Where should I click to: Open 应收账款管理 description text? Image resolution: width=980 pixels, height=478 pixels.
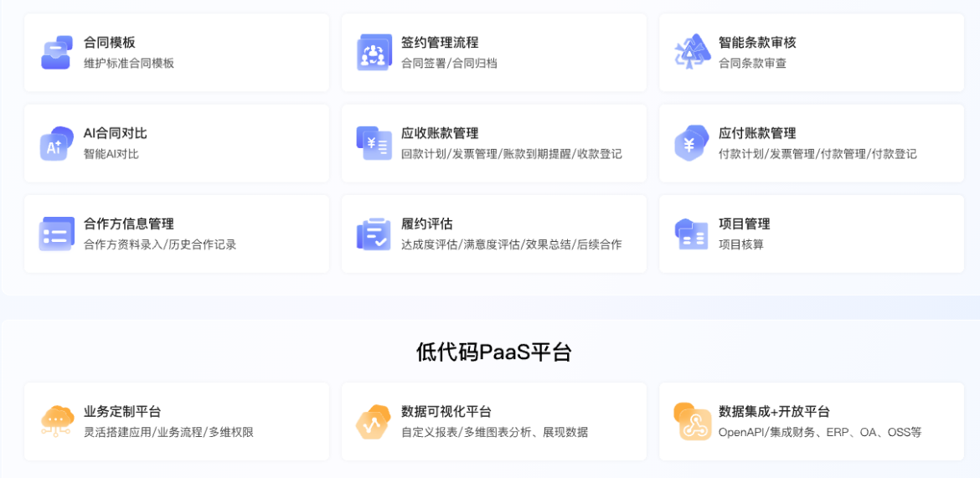511,154
